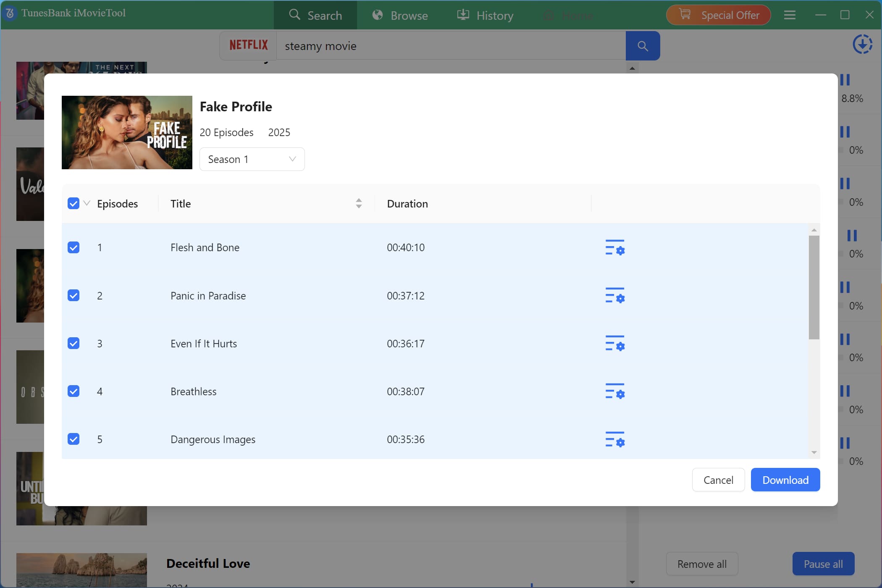Screen dimensions: 882x588
Task: Open settings for Dangerous Images episode
Action: point(615,439)
